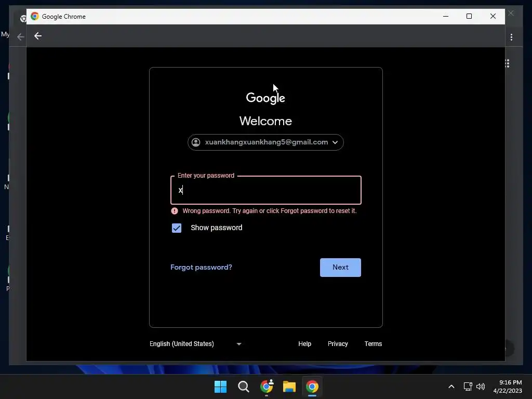This screenshot has width=532, height=399.
Task: Open the Terms link
Action: coord(373,344)
